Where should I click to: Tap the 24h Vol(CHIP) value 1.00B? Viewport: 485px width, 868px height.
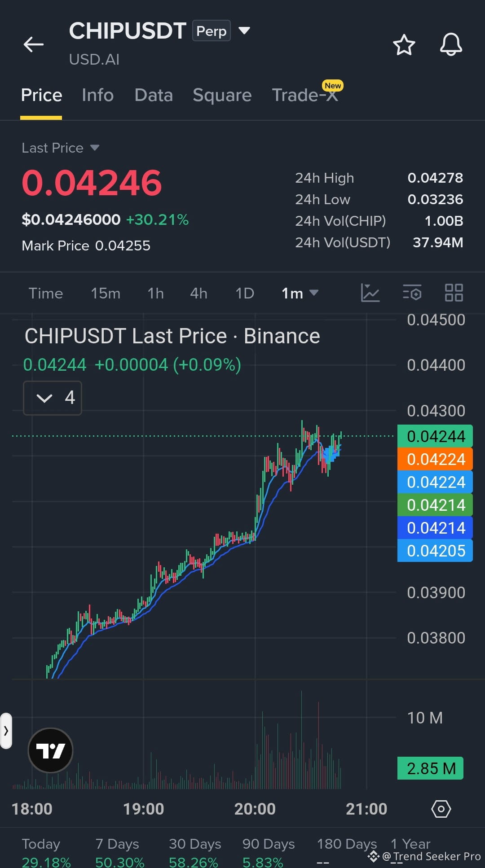tap(444, 221)
